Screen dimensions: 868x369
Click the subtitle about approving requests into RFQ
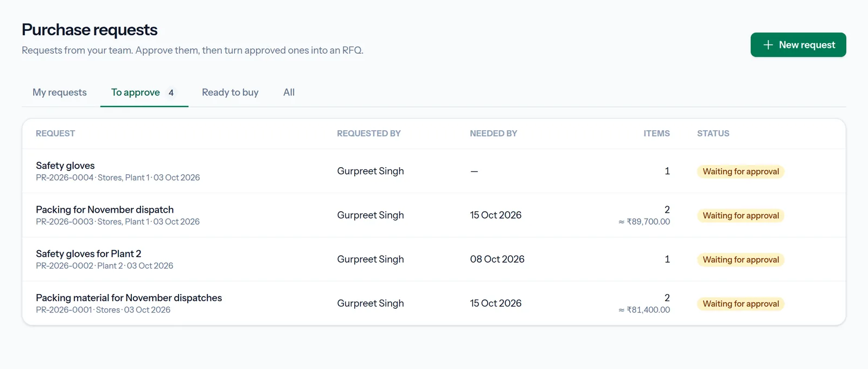point(193,50)
